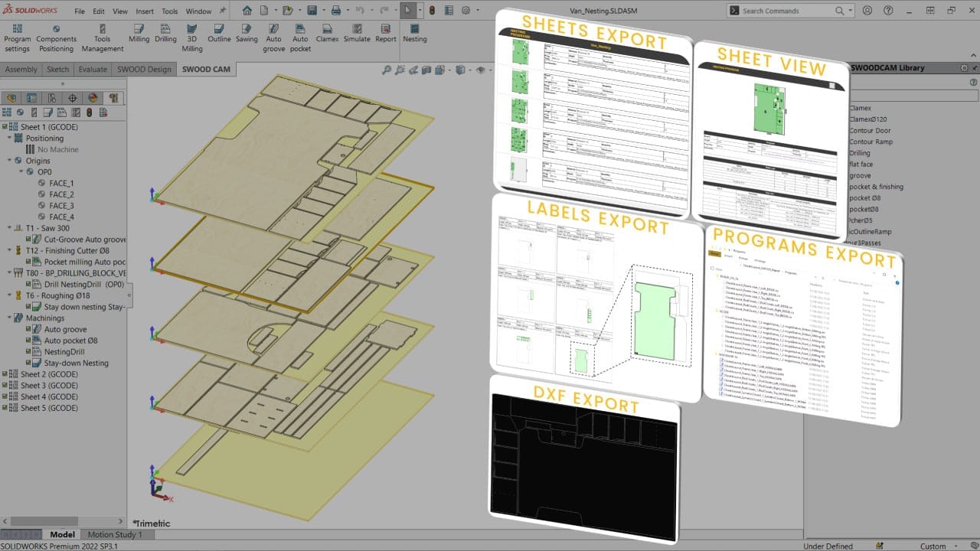Viewport: 980px width, 551px height.
Task: Toggle the Sheet 2 (GCODE) checkbox
Action: pos(5,374)
